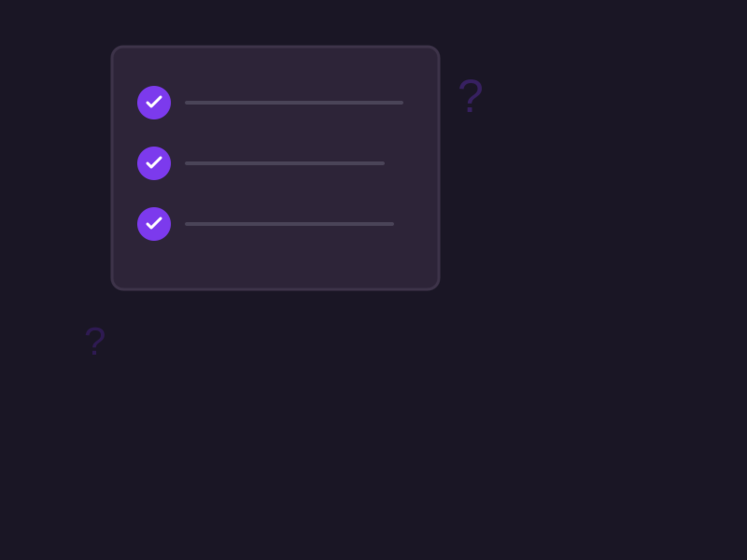Click the center of the middle row's gray line

tap(285, 163)
